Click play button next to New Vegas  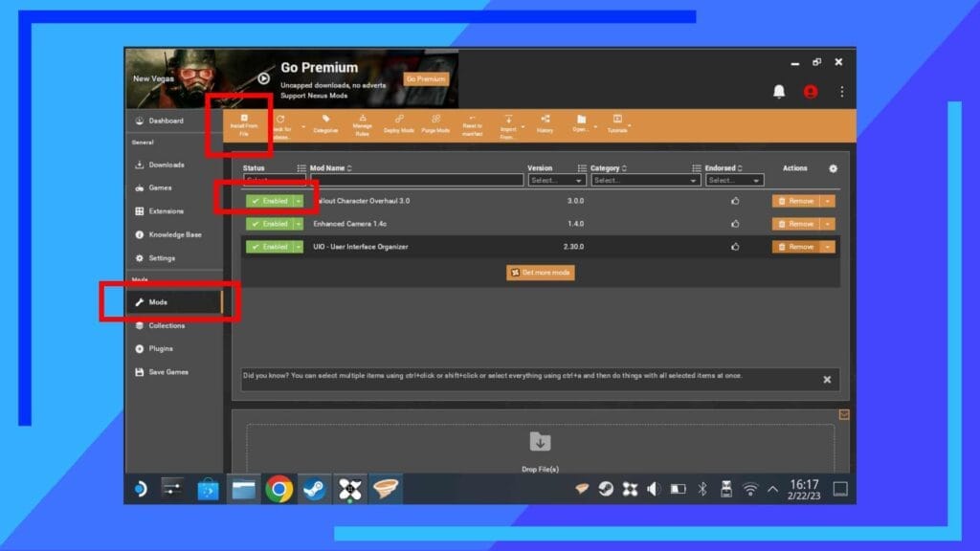coord(264,78)
